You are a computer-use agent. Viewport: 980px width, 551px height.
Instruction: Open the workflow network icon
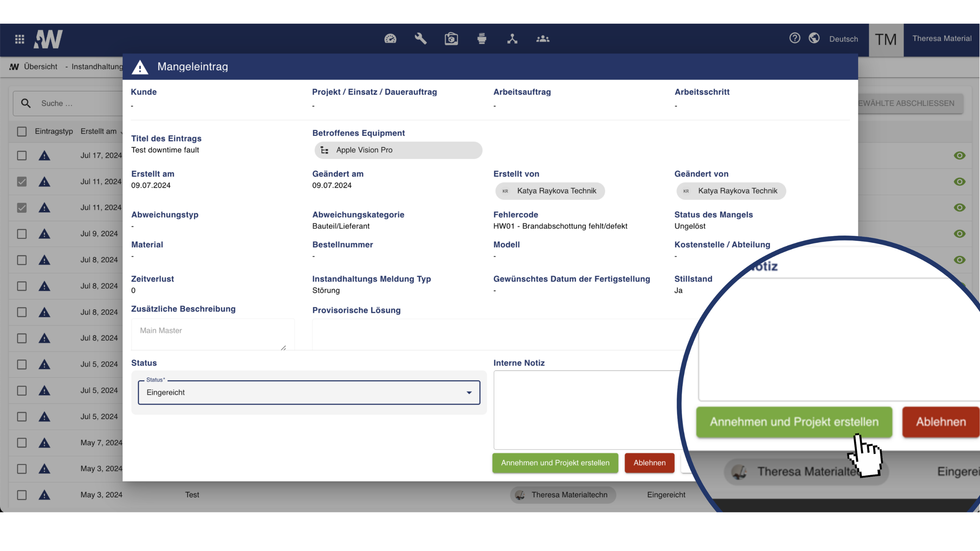coord(512,39)
